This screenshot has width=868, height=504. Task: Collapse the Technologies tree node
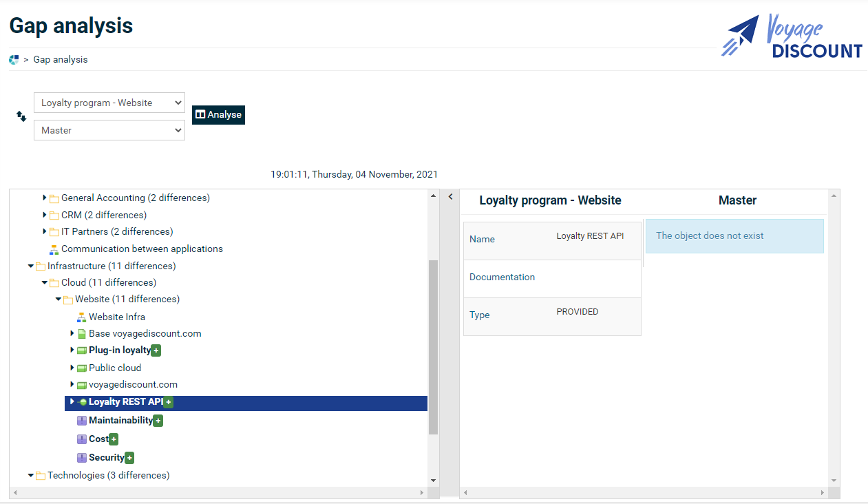pyautogui.click(x=30, y=476)
